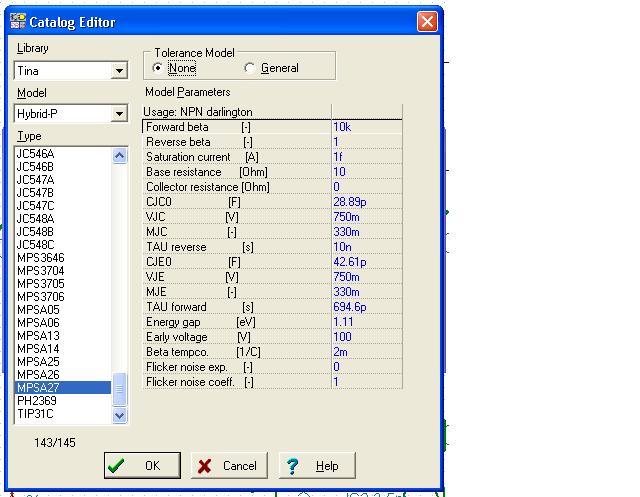The height and width of the screenshot is (497, 640).
Task: Open the Library dropdown showing Tina
Action: point(120,71)
